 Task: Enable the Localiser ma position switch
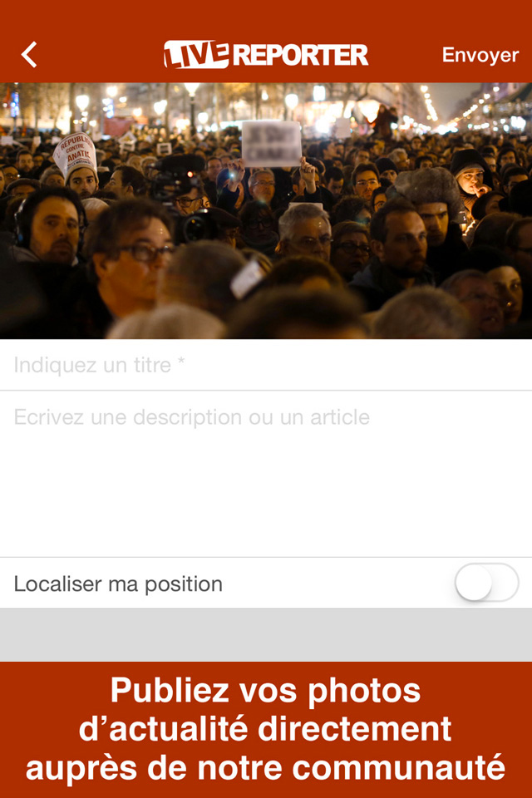pos(486,583)
